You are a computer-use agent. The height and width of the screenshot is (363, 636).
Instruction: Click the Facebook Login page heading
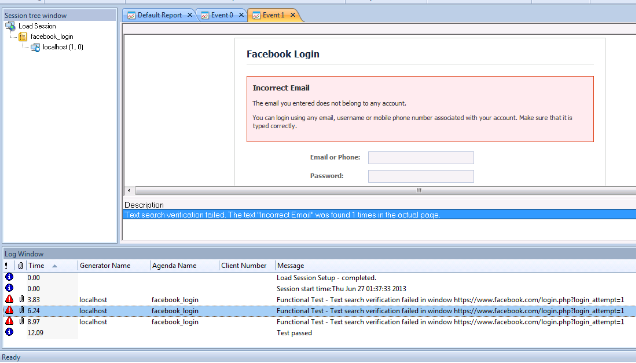tap(283, 54)
